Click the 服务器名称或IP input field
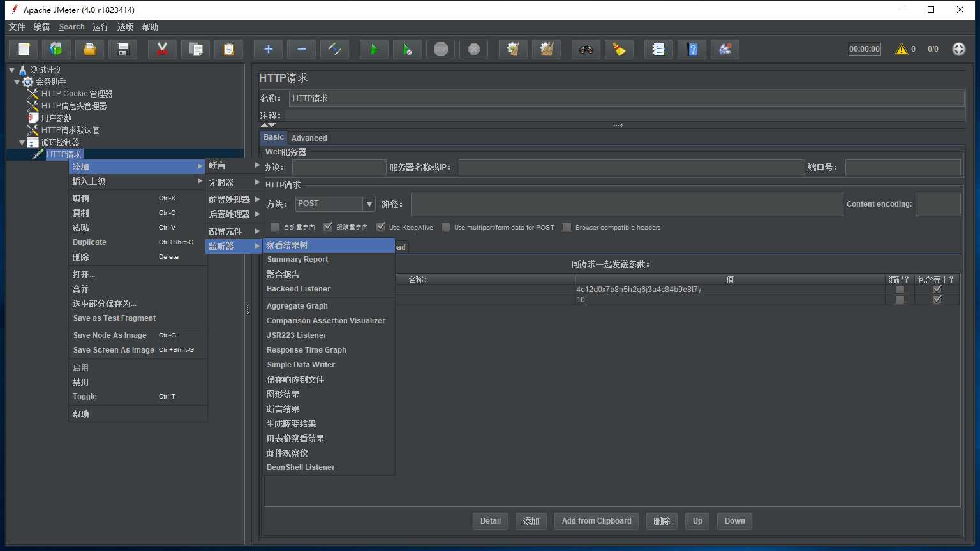Screen dimensions: 980x551 point(632,167)
